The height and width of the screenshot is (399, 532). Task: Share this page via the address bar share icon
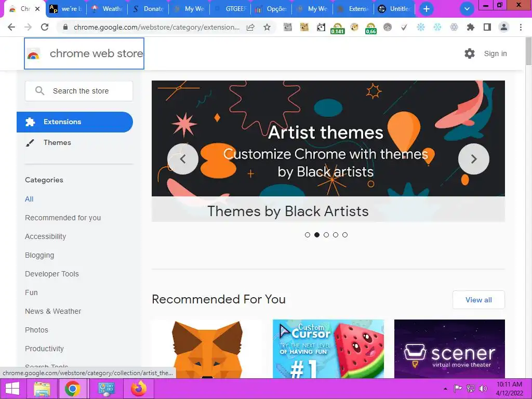[x=250, y=27]
